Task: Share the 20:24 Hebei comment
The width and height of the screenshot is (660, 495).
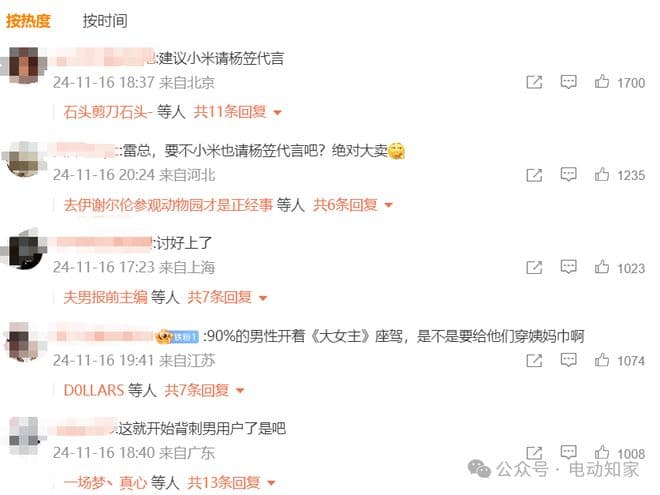Action: click(534, 175)
